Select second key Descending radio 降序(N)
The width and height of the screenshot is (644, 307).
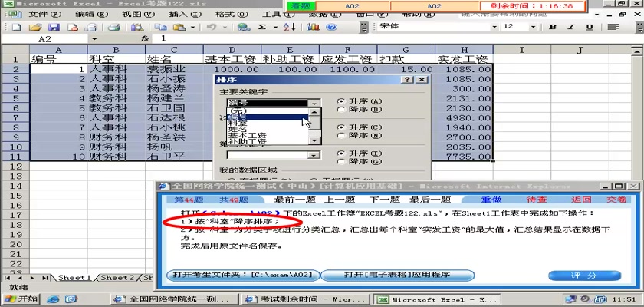[x=340, y=136]
